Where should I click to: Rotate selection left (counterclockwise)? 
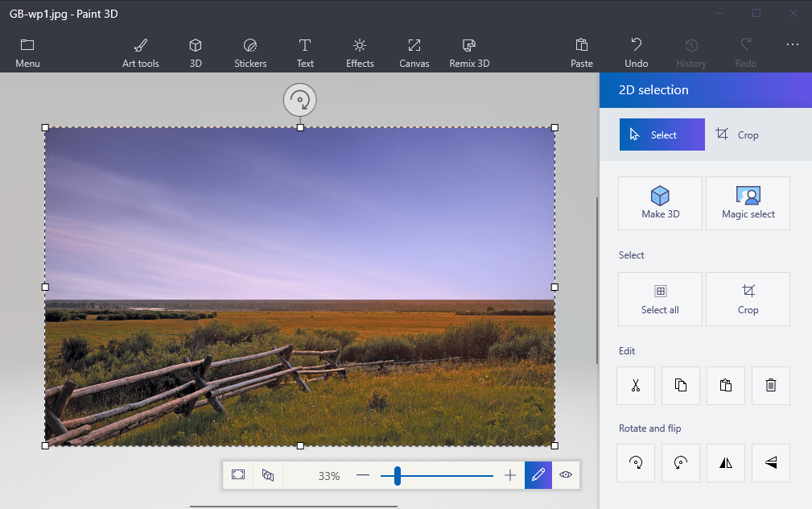click(681, 463)
